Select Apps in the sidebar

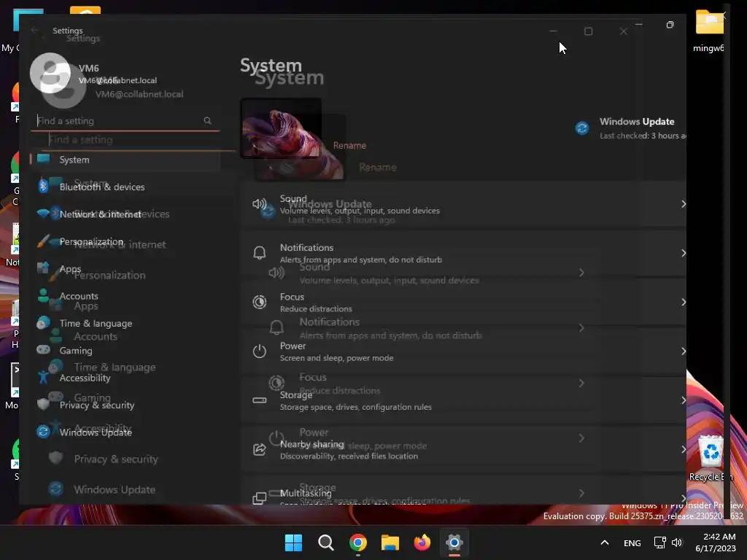click(x=125, y=268)
